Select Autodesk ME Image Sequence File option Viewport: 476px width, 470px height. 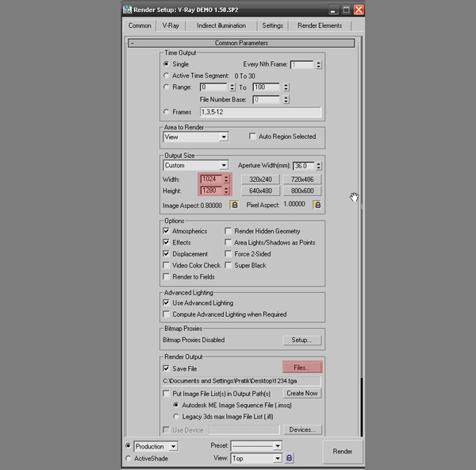[176, 405]
